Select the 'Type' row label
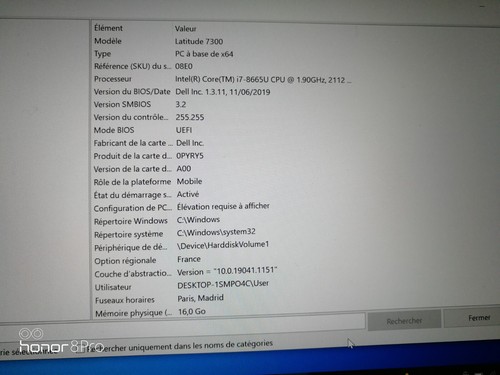Image resolution: width=500 pixels, height=375 pixels. [x=102, y=54]
